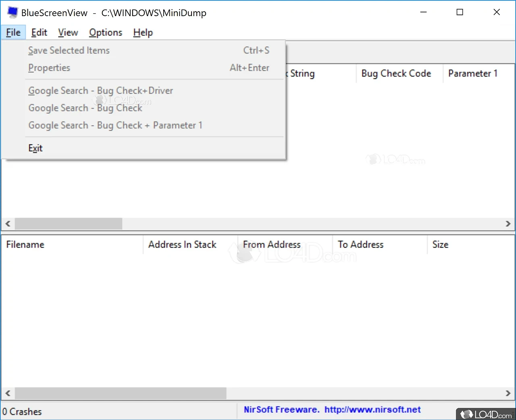Choose Google Search - Bug Check+Driver

point(100,91)
